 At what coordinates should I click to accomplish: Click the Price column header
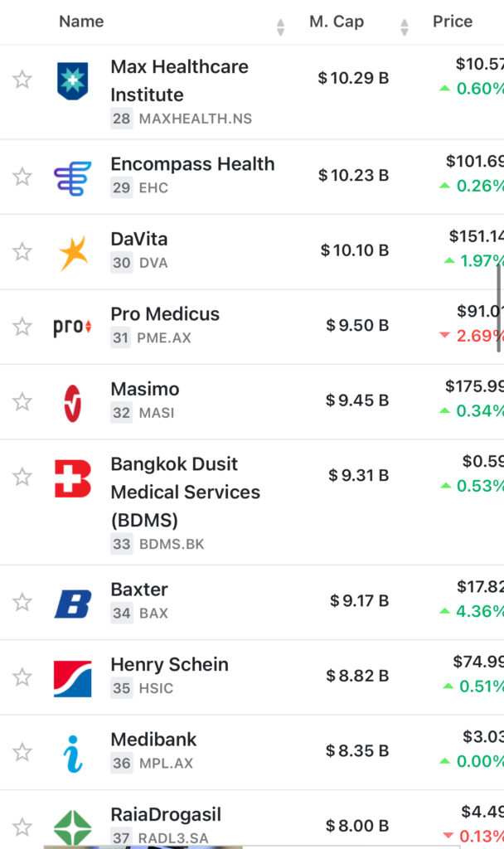pos(453,22)
